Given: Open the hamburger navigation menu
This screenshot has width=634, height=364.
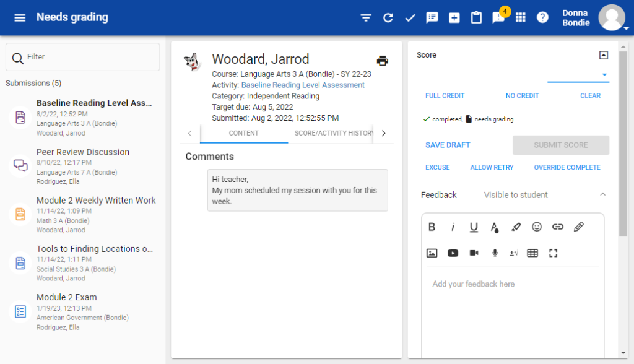Looking at the screenshot, I should click(x=20, y=17).
